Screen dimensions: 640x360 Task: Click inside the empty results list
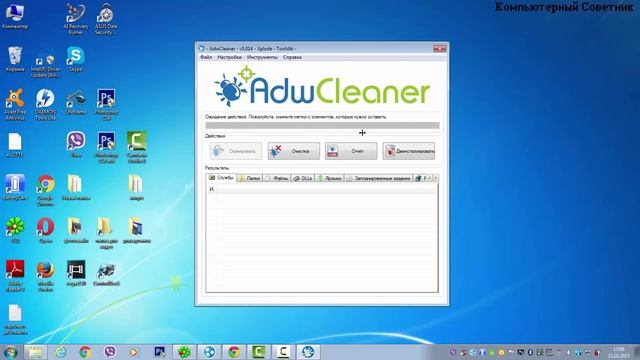click(x=322, y=242)
